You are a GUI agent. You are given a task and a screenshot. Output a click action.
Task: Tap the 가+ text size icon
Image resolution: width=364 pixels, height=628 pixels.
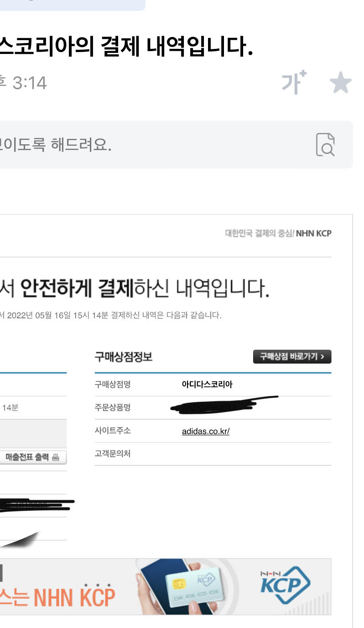(294, 82)
